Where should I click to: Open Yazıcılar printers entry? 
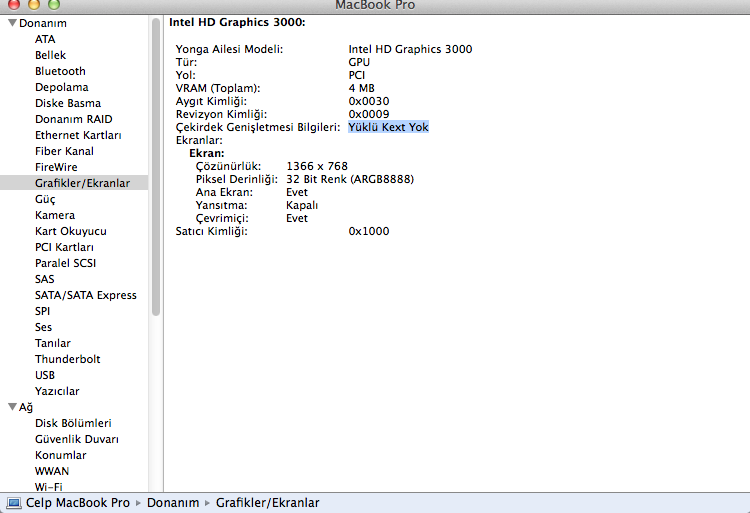(x=57, y=391)
